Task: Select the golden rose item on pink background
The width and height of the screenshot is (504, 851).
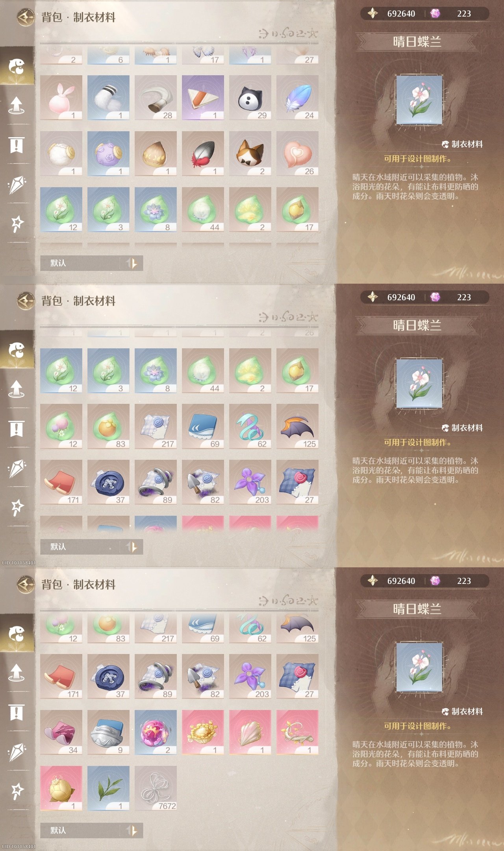Action: coord(61,788)
